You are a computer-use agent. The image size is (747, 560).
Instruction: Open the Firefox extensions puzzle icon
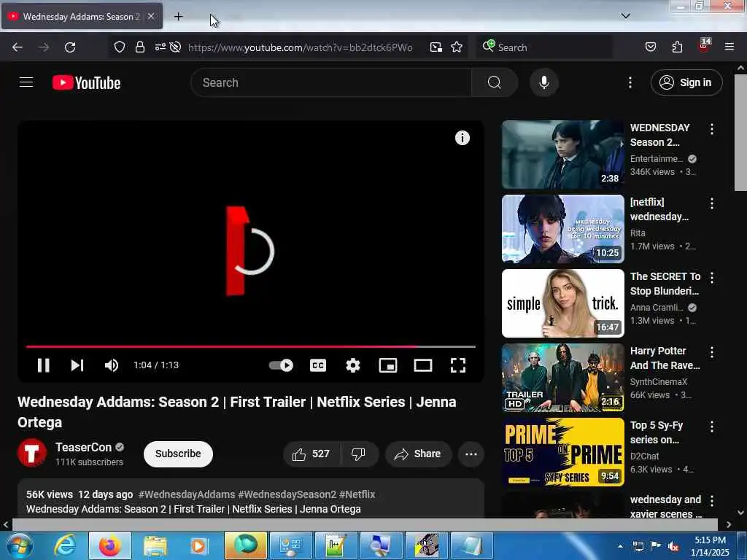click(x=677, y=47)
